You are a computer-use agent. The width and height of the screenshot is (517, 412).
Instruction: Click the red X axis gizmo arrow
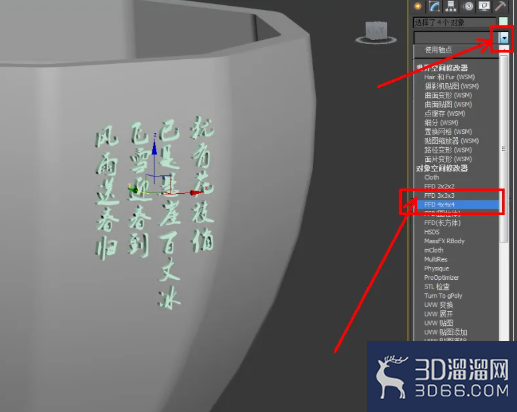[x=197, y=192]
